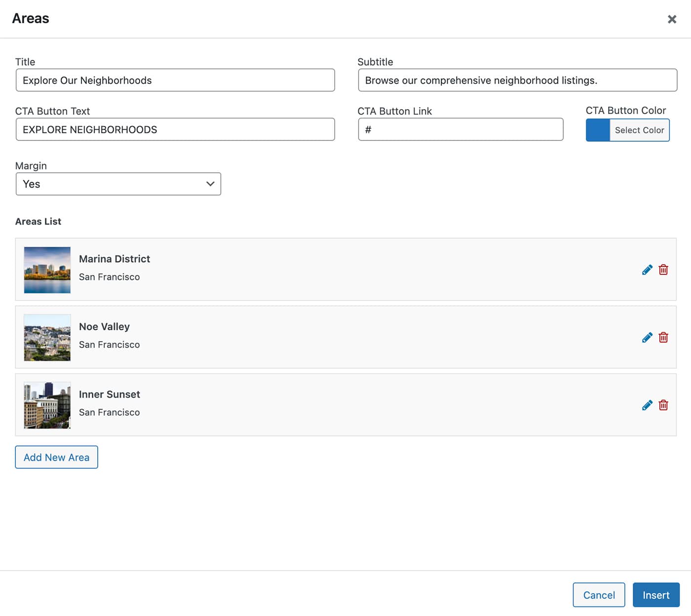Open the Margin dropdown
691x616 pixels.
coord(118,184)
